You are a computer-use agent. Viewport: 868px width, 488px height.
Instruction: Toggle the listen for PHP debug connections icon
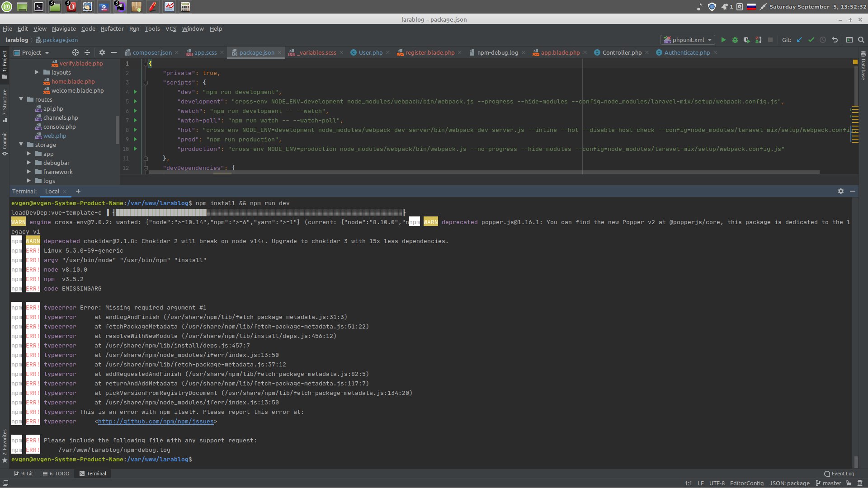coord(759,40)
